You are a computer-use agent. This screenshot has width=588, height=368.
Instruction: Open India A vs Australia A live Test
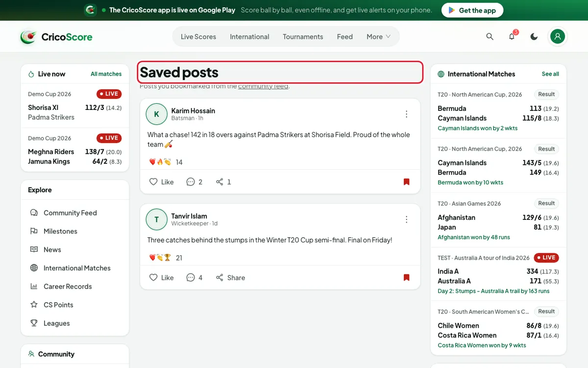click(498, 274)
